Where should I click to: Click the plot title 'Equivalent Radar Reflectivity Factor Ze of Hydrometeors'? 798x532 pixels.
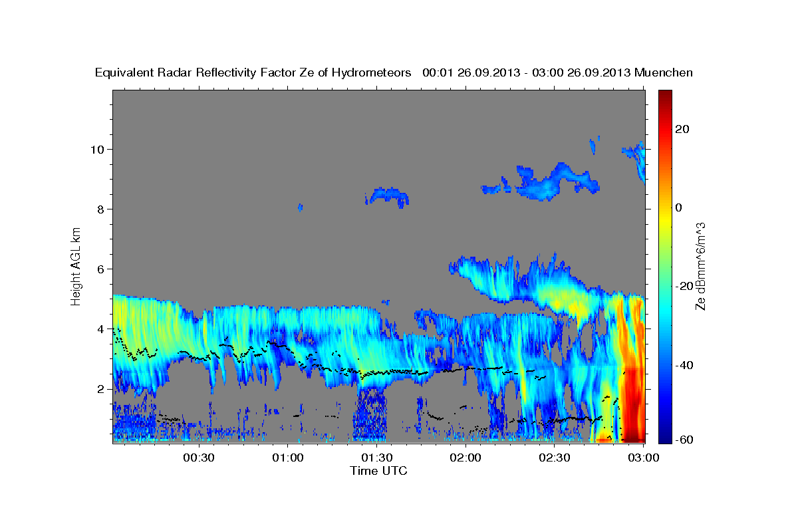point(253,72)
